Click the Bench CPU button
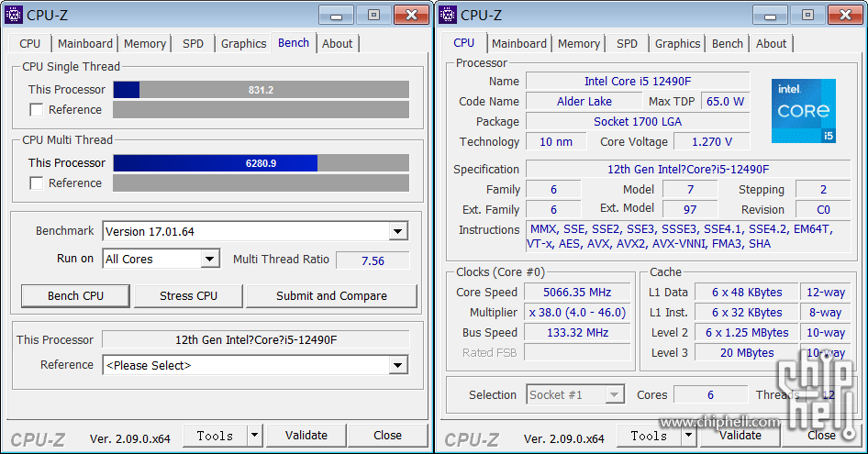Viewport: 868px width, 454px height. [x=76, y=296]
